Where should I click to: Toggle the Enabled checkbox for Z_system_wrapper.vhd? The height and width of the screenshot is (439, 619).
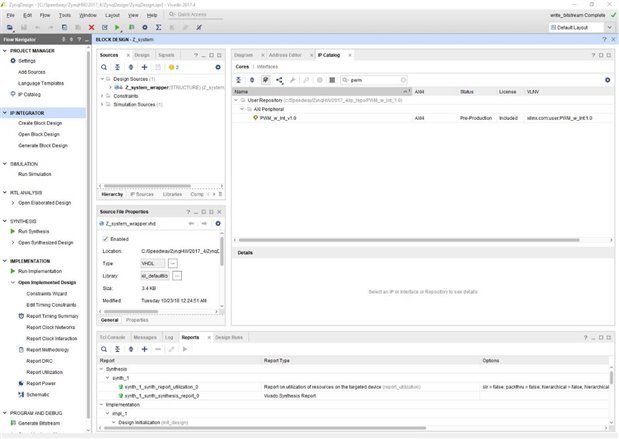(x=106, y=239)
